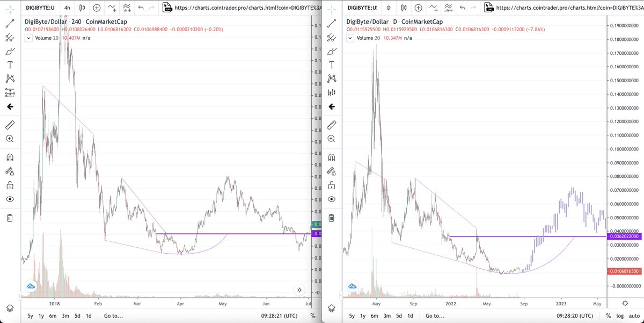
Task: Select measure ruler in right chart
Action: 332,125
